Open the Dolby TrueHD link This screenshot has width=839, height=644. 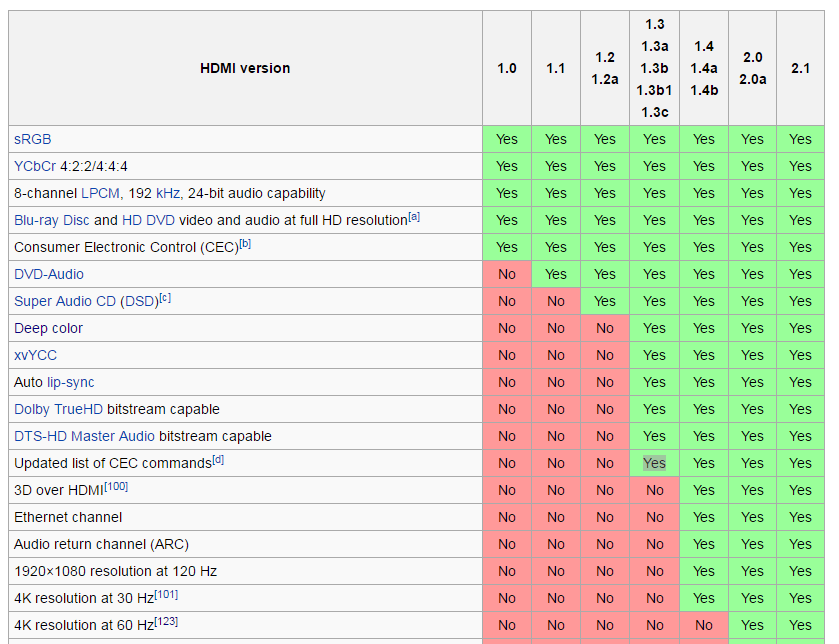[x=58, y=410]
